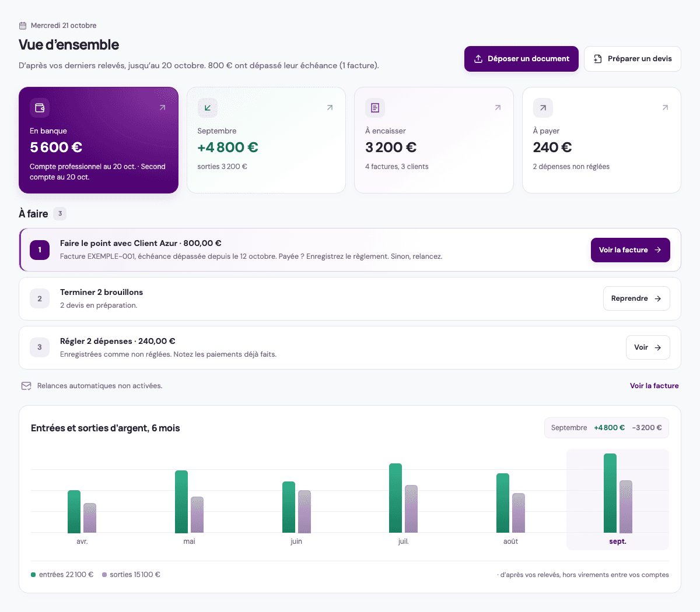This screenshot has width=700, height=612.
Task: Click step number 2 badge for brouillons
Action: point(40,299)
